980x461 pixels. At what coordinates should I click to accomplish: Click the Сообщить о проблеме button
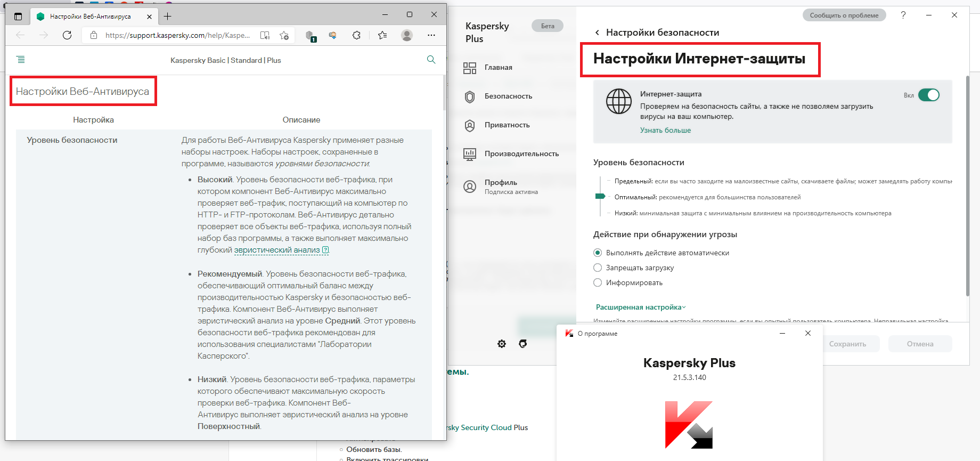click(x=844, y=15)
